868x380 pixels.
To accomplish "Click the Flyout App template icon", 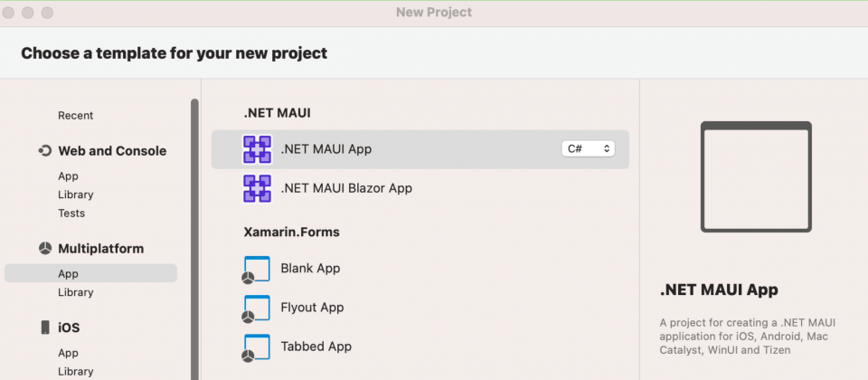I will click(x=257, y=308).
